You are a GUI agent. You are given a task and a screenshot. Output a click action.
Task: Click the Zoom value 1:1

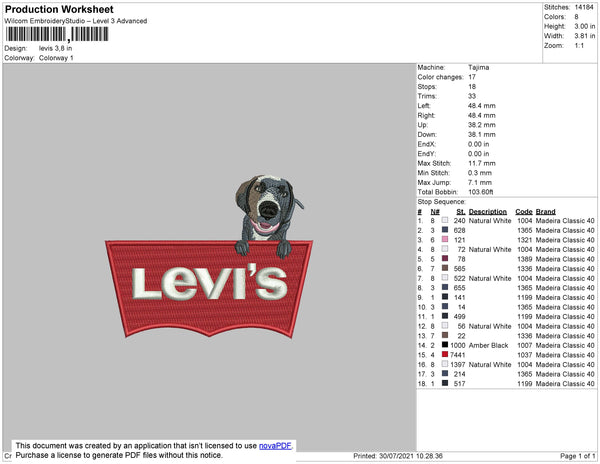(x=579, y=46)
